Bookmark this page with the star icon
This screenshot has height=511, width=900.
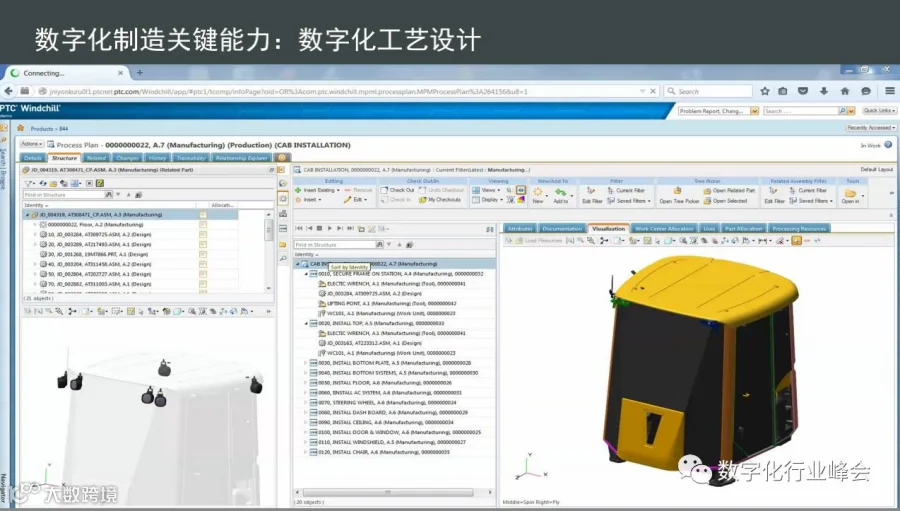(x=765, y=91)
